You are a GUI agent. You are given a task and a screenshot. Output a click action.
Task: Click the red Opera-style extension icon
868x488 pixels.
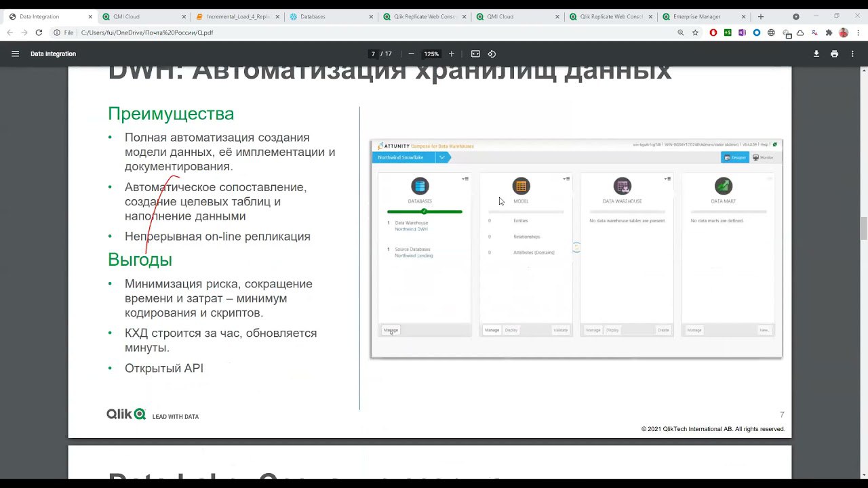[x=713, y=33]
